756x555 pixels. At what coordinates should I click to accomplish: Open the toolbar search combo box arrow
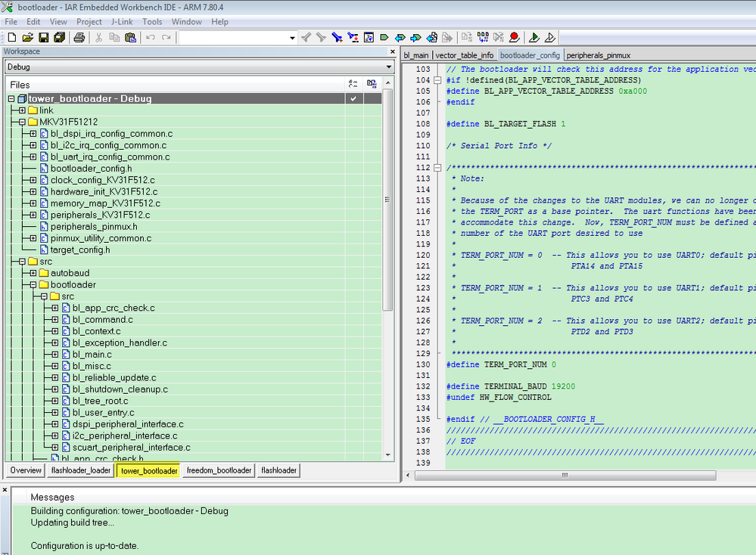pyautogui.click(x=292, y=37)
